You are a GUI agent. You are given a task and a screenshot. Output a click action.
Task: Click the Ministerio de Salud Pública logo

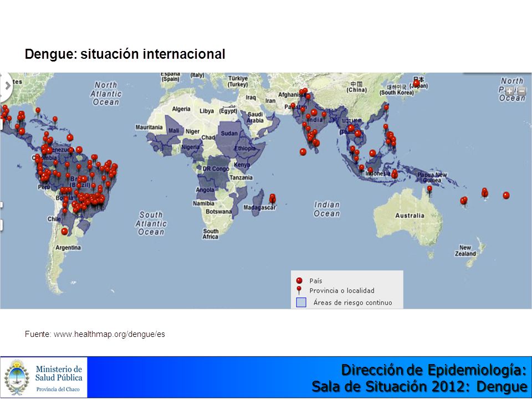pos(44,377)
